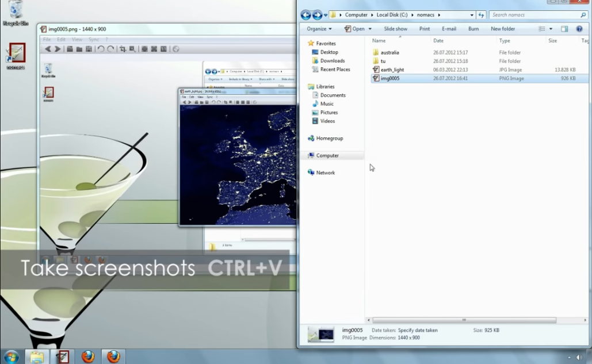The width and height of the screenshot is (592, 364).
Task: Open the Organize dropdown menu
Action: (x=319, y=29)
